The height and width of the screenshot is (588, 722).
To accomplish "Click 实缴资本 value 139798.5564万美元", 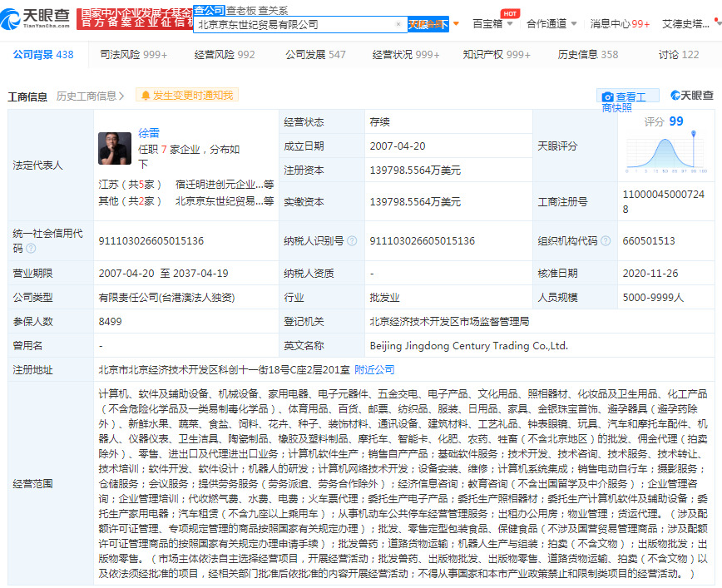I will [x=415, y=201].
